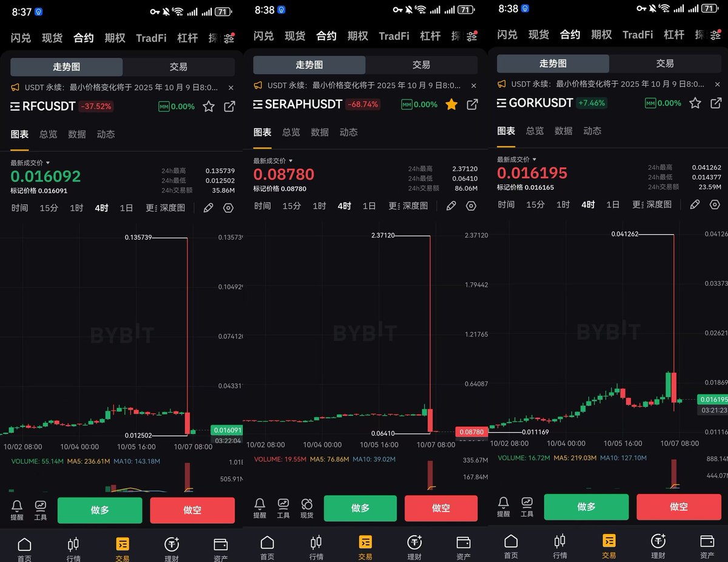Switch to 交易 segment on SERAPHUSDT screen

421,65
